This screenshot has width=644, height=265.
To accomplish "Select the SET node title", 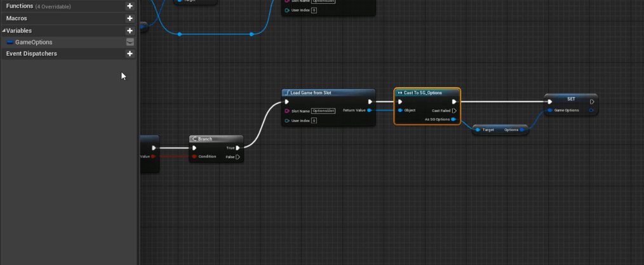I will [571, 99].
